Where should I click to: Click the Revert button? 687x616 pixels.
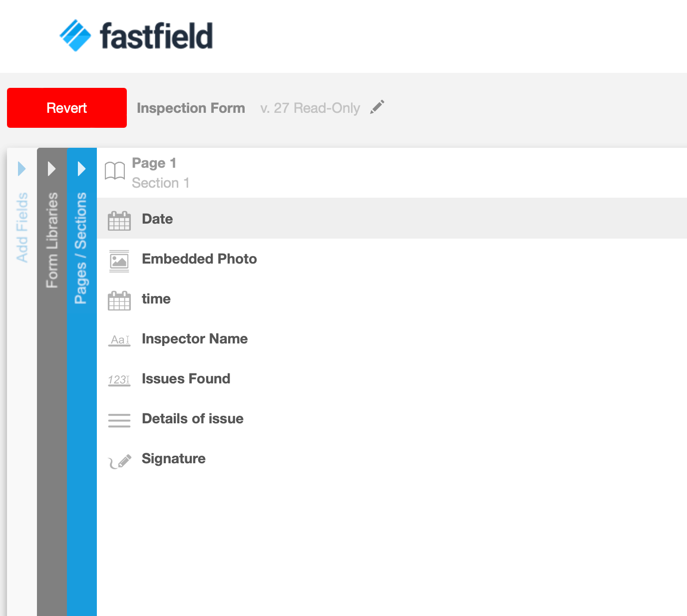pyautogui.click(x=66, y=107)
